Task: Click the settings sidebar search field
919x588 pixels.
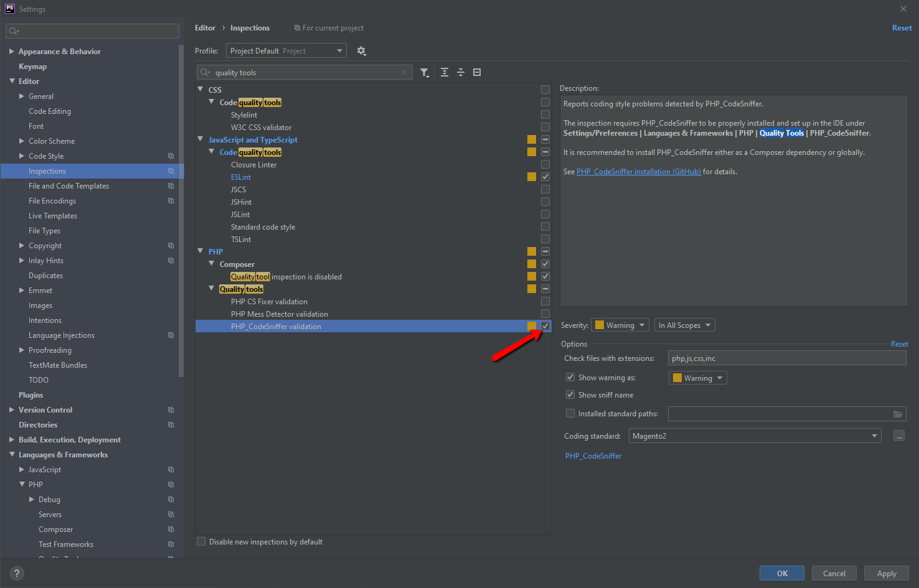Action: [x=92, y=30]
